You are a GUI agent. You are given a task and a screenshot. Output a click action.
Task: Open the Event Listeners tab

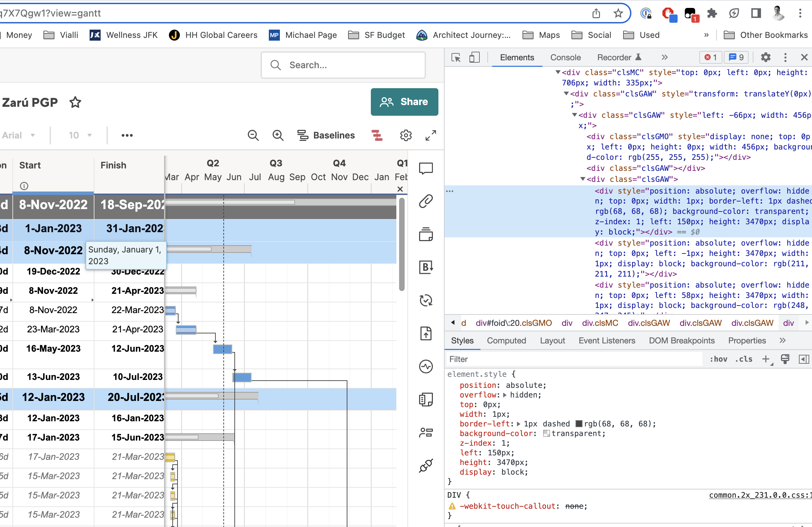click(x=607, y=341)
